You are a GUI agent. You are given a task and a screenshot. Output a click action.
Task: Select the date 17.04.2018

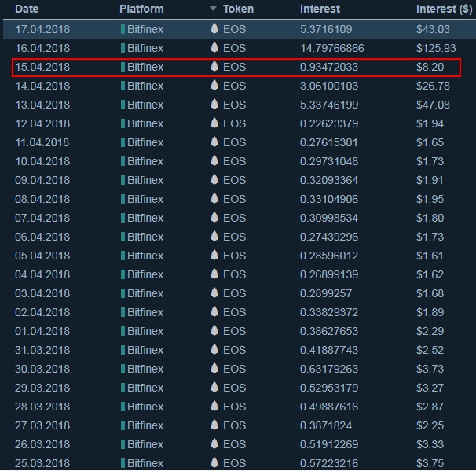42,29
